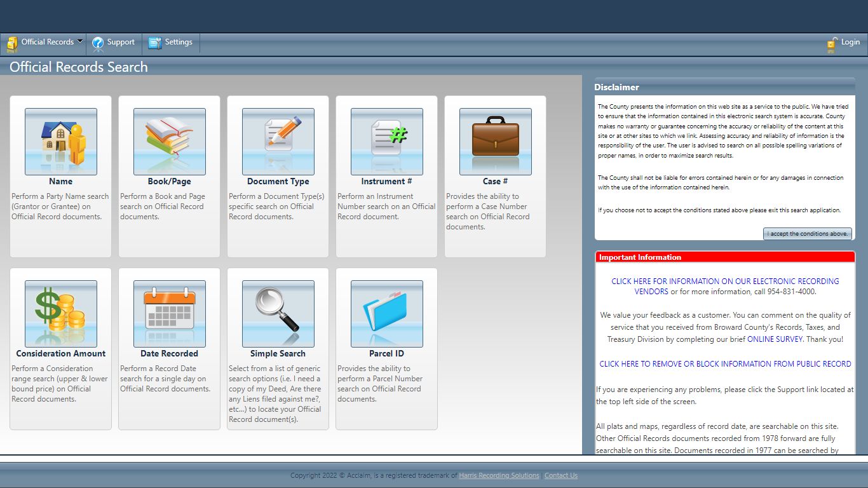
Task: Open the Consideration Amount dollar coins icon
Action: (61, 314)
